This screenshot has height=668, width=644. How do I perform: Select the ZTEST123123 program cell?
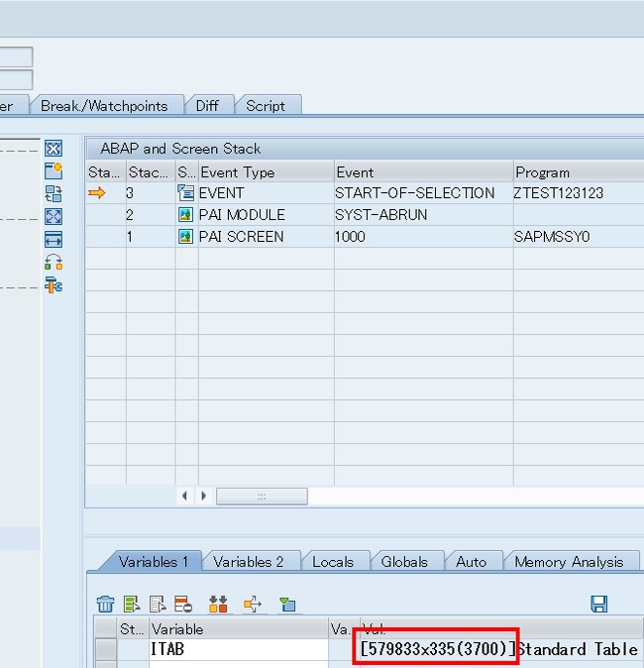point(579,193)
